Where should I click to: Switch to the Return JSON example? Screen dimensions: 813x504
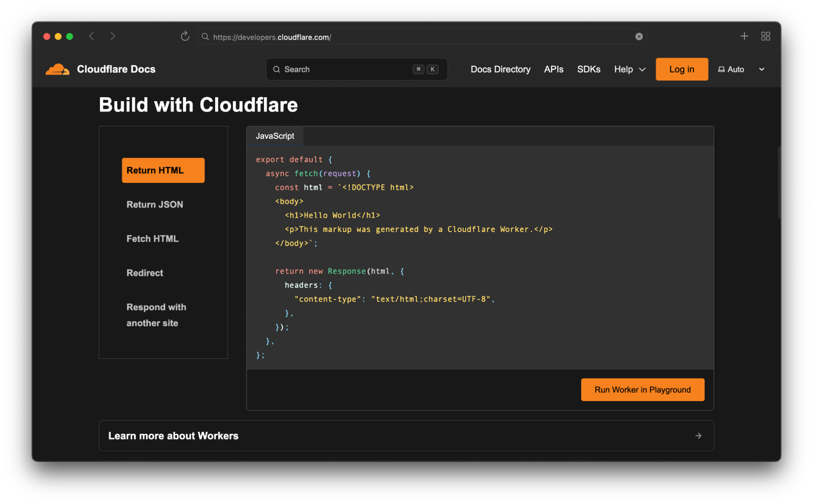coord(155,204)
